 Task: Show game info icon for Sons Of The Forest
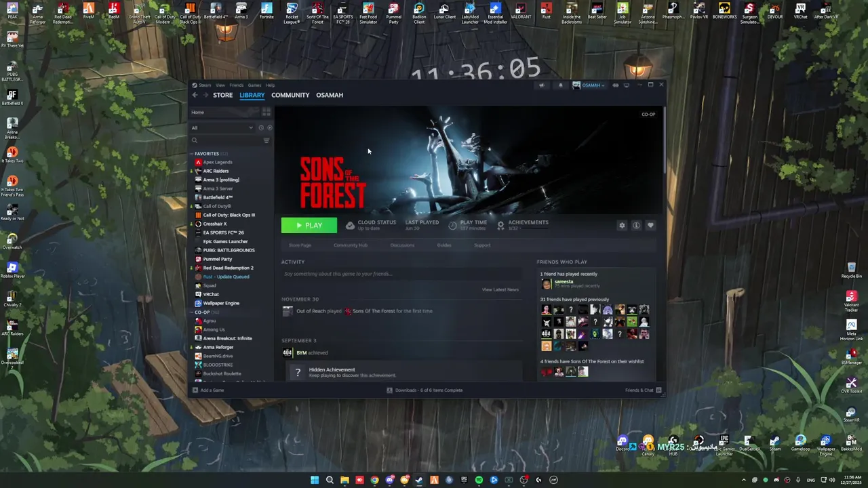[x=636, y=225]
